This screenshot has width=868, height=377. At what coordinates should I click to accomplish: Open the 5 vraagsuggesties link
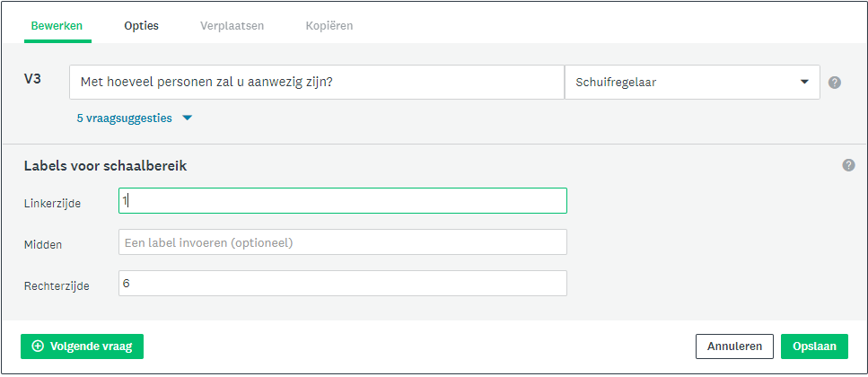pos(125,118)
